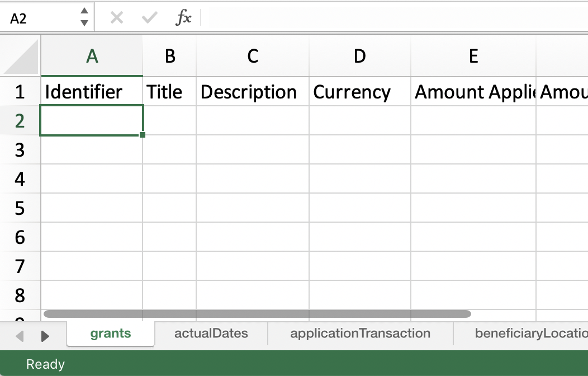Select the Currency header cell

[x=359, y=92]
